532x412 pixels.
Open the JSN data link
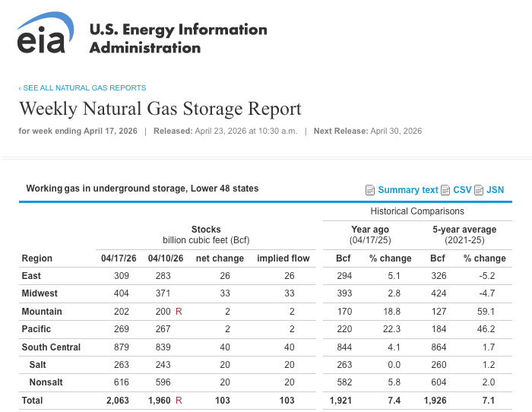tap(495, 190)
